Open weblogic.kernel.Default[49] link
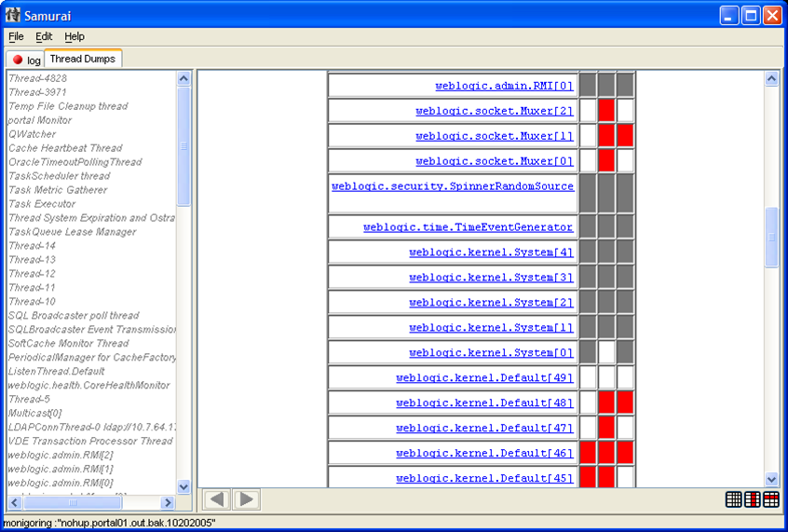 coord(484,378)
